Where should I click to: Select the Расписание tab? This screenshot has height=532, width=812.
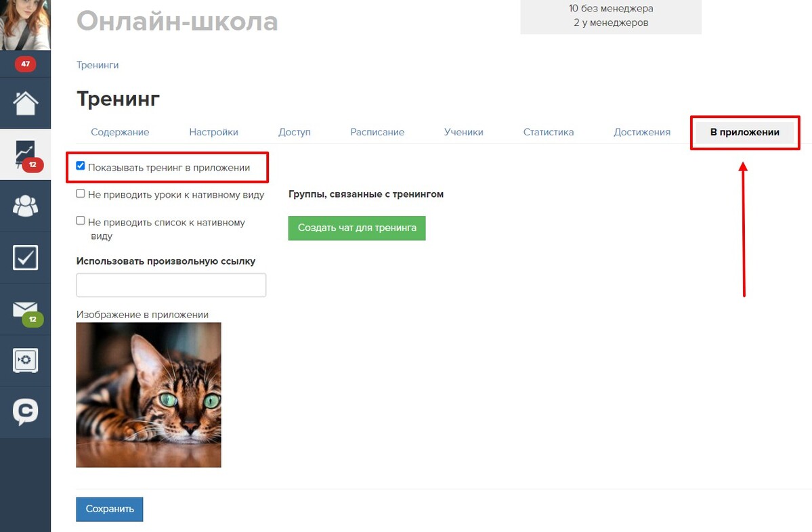click(x=377, y=132)
